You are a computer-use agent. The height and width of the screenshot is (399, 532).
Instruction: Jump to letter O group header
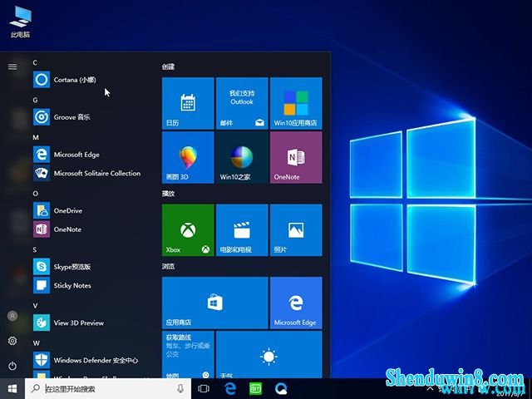point(35,194)
